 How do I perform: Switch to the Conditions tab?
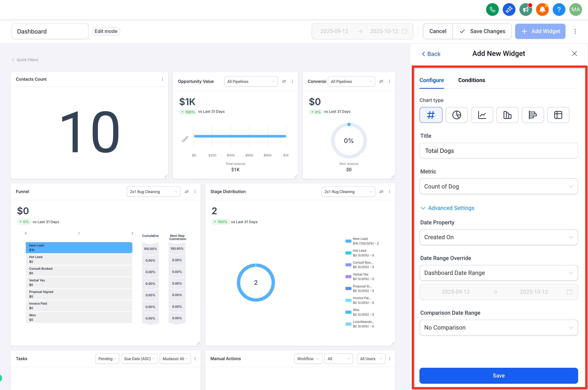471,80
